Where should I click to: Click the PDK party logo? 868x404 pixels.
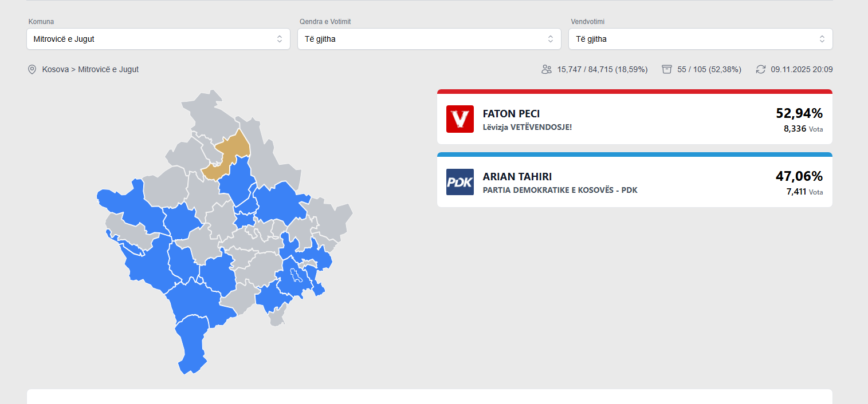point(459,182)
